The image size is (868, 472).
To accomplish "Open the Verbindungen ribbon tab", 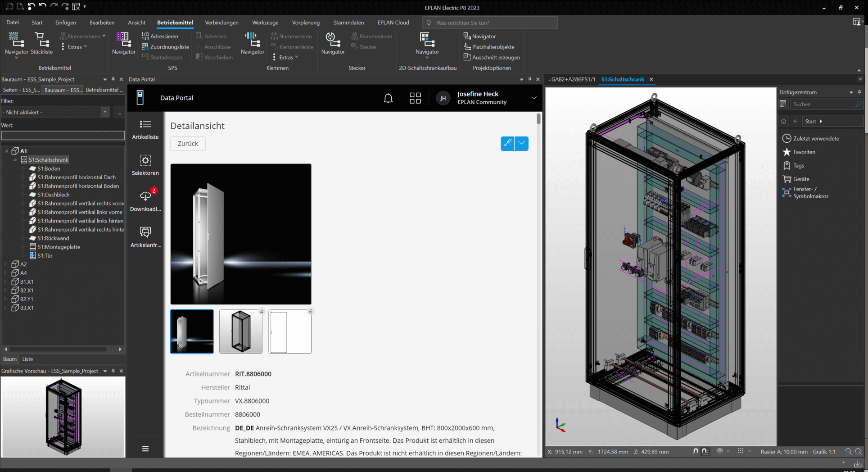I will pos(222,23).
